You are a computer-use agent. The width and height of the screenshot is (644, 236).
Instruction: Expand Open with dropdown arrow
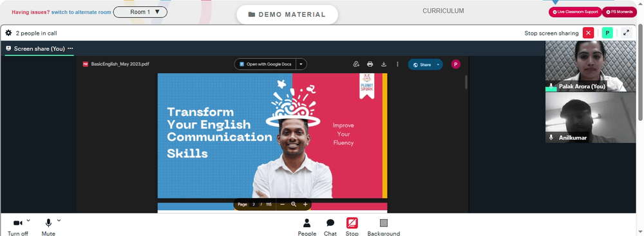(301, 64)
